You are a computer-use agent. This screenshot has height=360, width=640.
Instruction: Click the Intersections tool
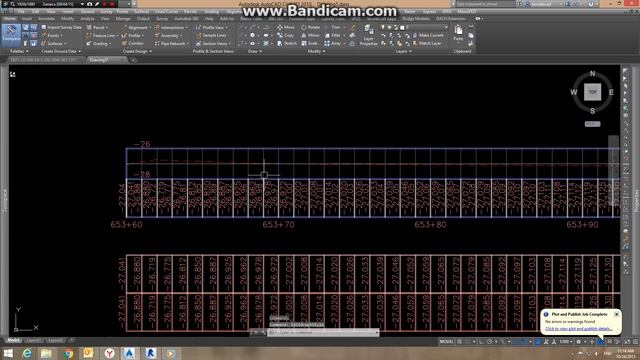pyautogui.click(x=171, y=27)
